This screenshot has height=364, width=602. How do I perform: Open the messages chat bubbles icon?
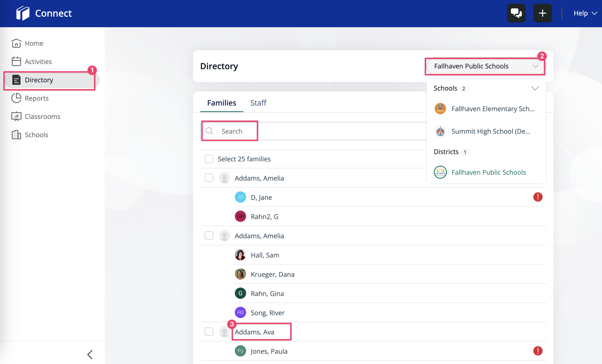(x=516, y=13)
